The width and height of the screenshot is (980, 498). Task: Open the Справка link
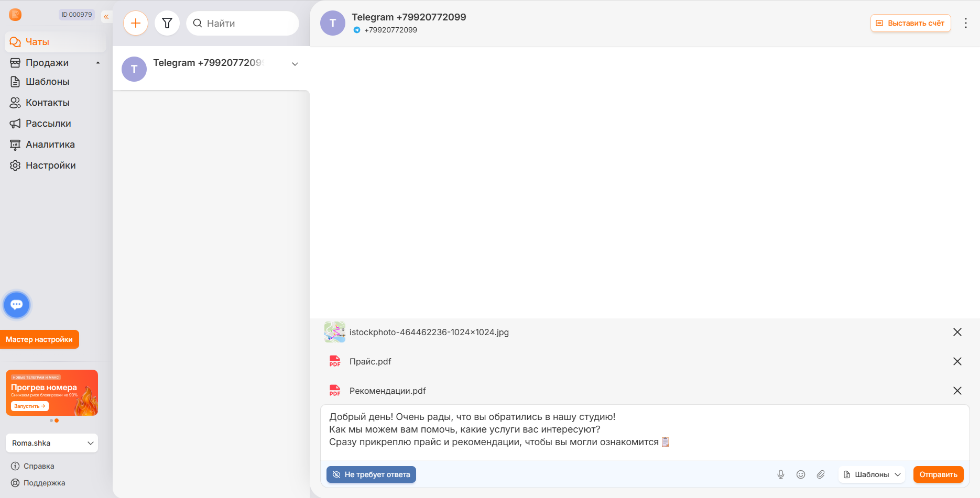point(32,466)
